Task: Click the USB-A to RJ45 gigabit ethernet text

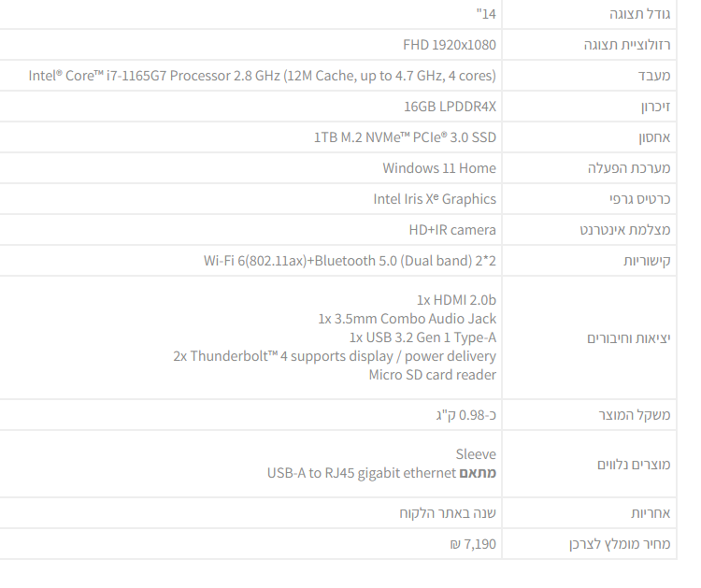Action: coord(362,473)
